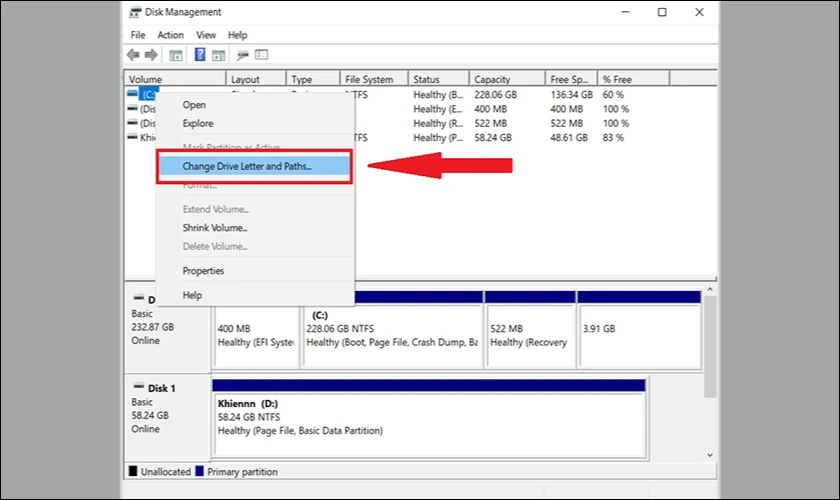Open the View menu

point(206,35)
